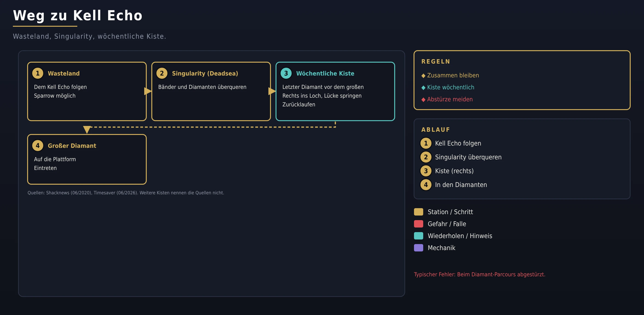Click the 'Gefahr / Falle' legend label
The image size is (644, 315).
coord(447,224)
